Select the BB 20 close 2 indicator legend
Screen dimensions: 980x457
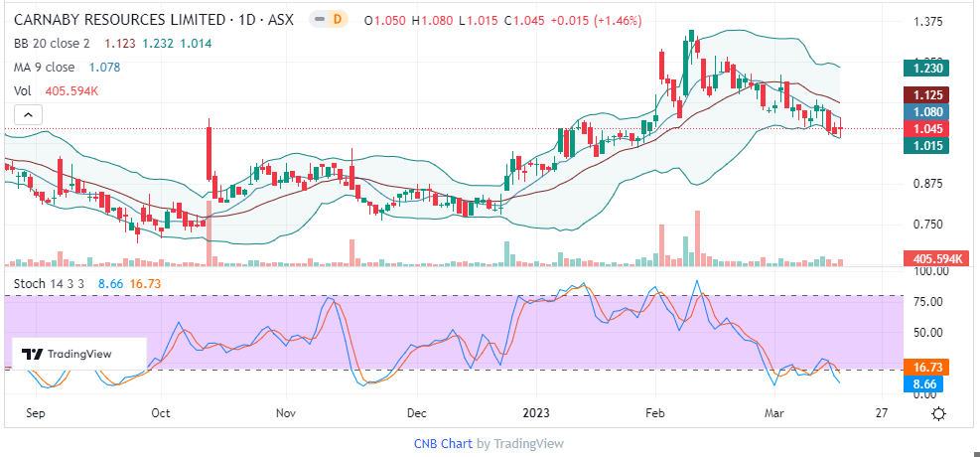click(50, 44)
